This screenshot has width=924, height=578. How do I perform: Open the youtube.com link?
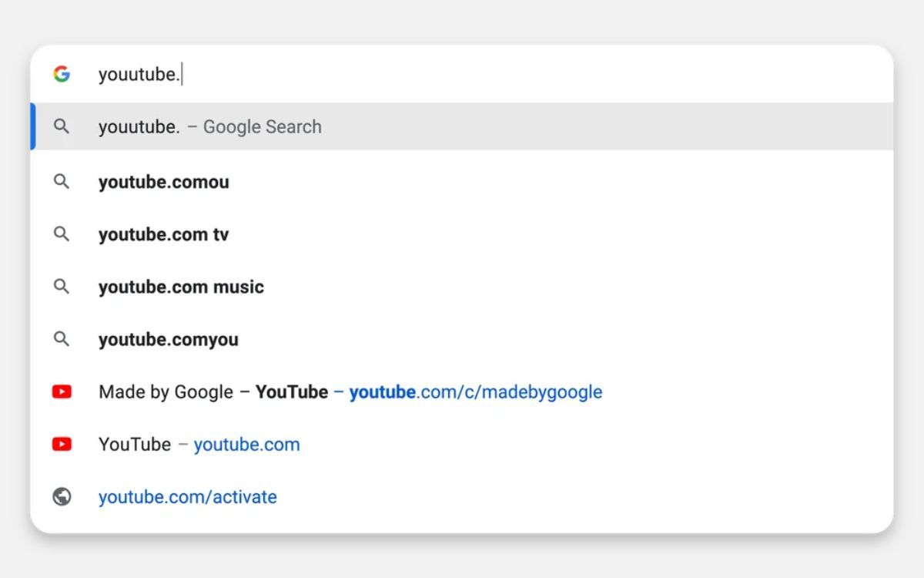[x=246, y=444]
